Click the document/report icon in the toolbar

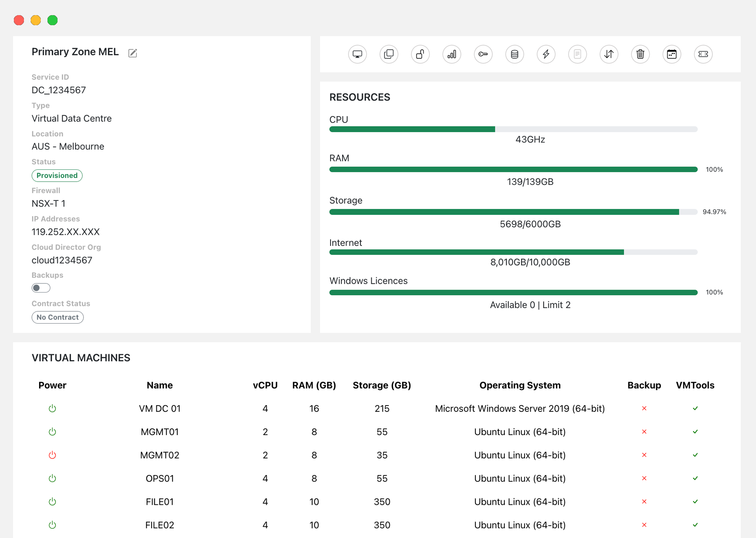tap(577, 54)
